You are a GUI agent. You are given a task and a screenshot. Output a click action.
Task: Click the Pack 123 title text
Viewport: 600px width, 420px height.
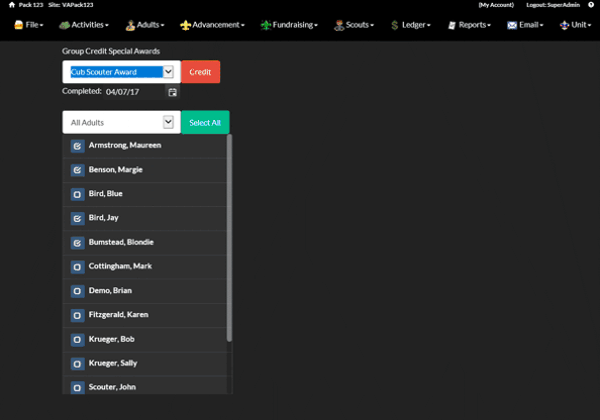pos(31,5)
